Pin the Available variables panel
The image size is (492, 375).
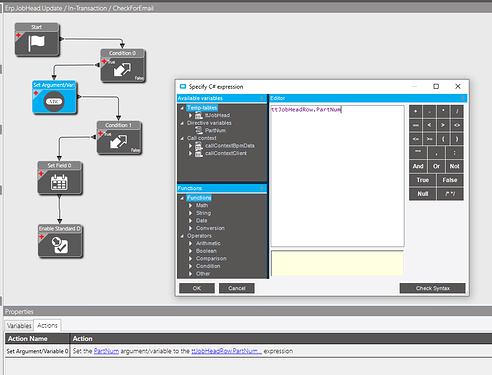tap(262, 98)
